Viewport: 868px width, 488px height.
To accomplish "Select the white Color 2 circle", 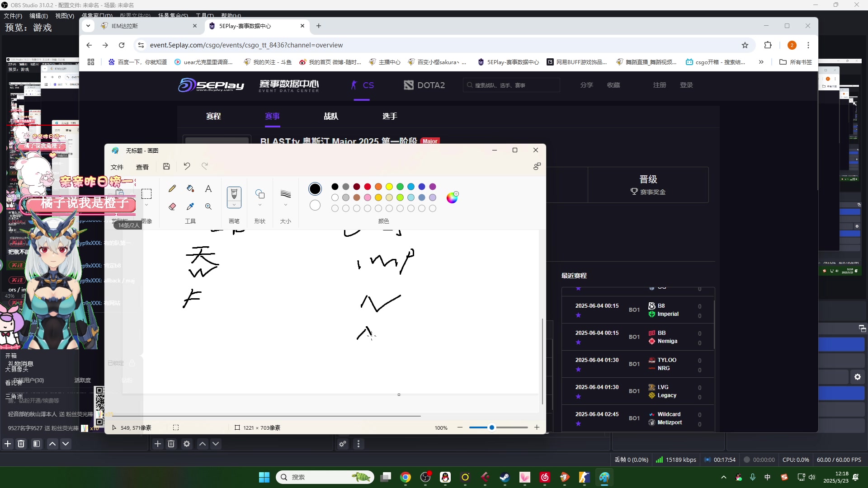I will click(x=315, y=205).
